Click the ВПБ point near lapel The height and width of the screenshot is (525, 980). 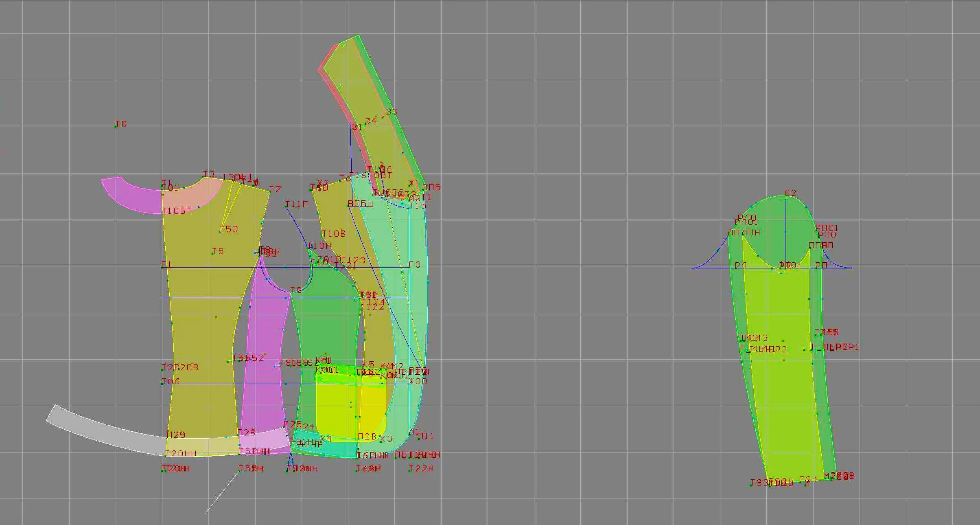tap(423, 189)
